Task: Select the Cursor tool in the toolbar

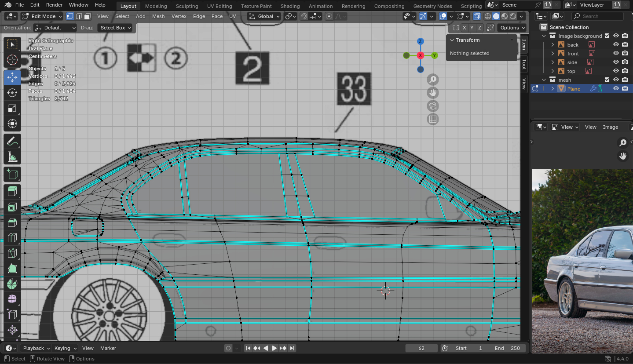Action: (x=12, y=60)
